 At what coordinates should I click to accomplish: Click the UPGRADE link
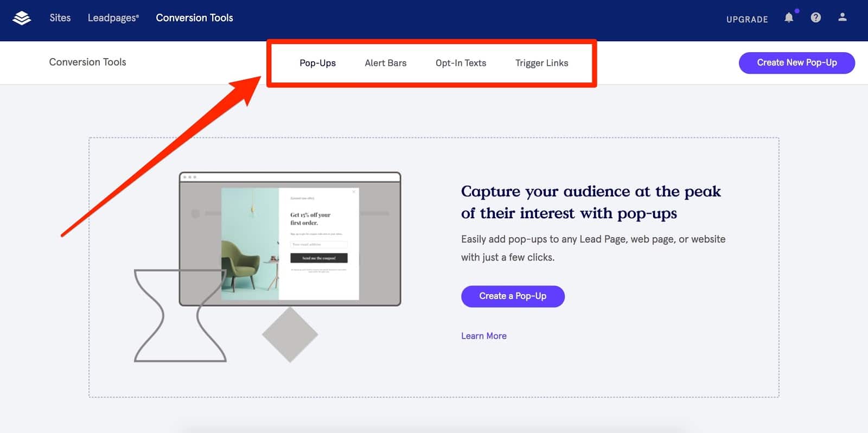(747, 19)
